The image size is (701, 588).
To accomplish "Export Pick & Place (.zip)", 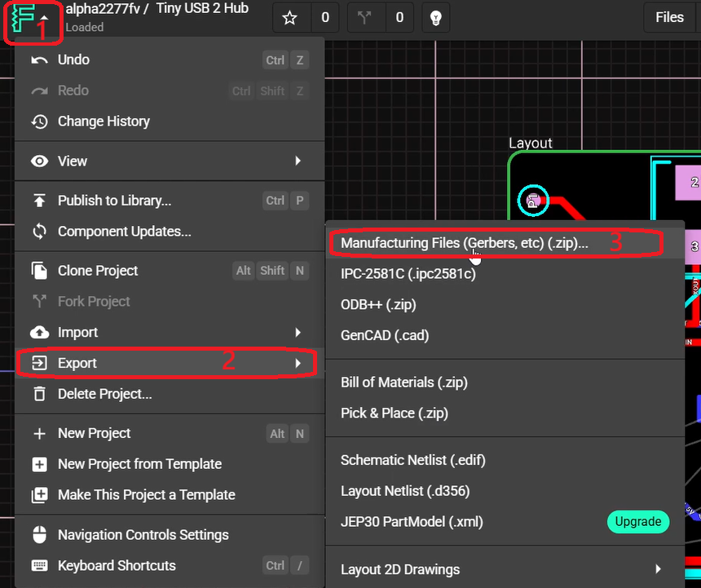I will coord(505,413).
